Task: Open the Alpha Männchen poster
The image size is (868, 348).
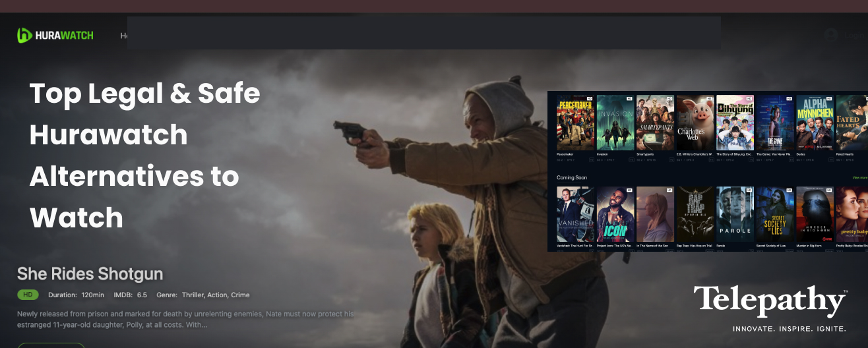Action: point(815,123)
